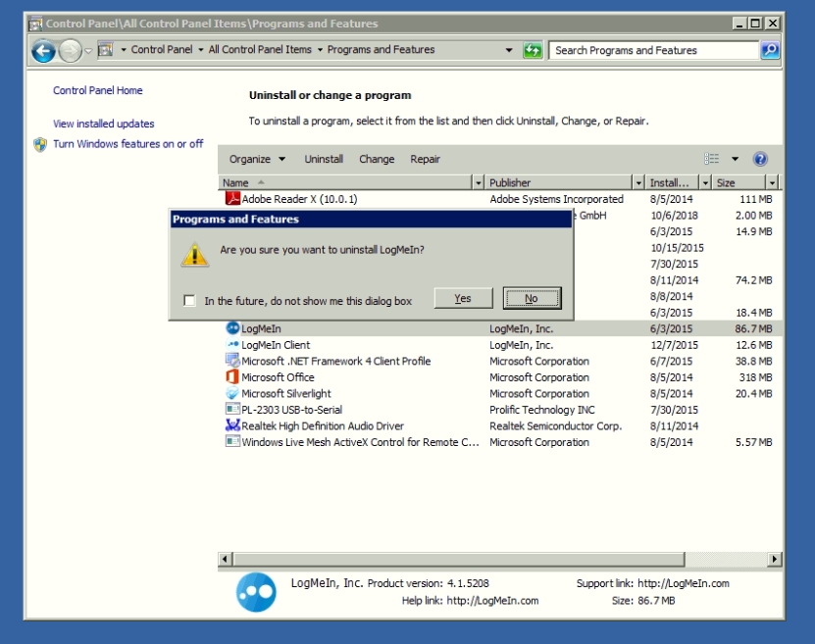Open the Publisher column filter dropdown
This screenshot has height=644, width=815.
tap(638, 183)
